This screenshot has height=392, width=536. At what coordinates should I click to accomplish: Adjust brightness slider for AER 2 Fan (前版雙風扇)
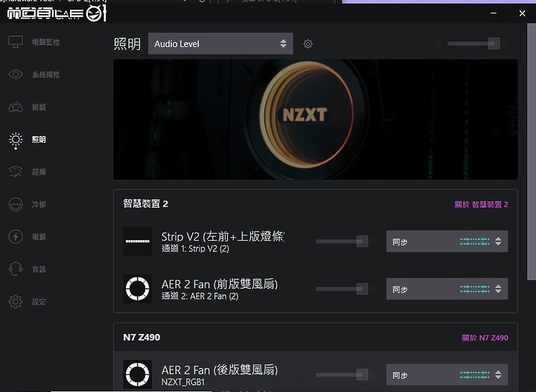tap(342, 289)
